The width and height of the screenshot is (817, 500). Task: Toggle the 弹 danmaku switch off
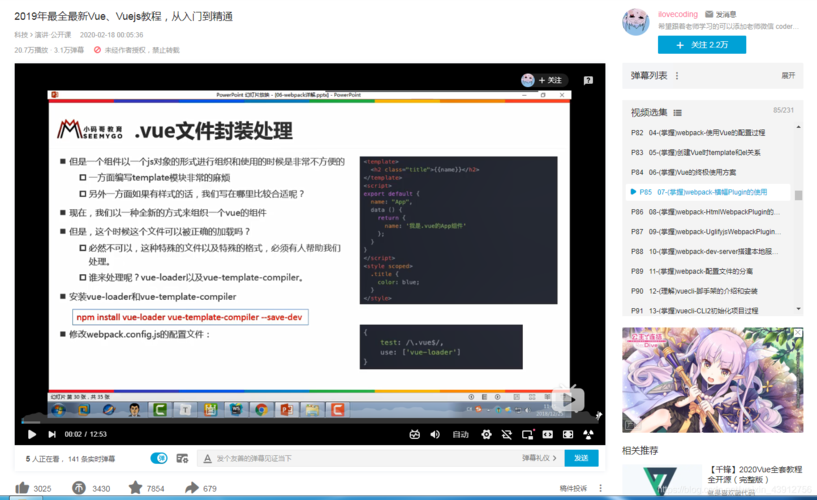159,458
